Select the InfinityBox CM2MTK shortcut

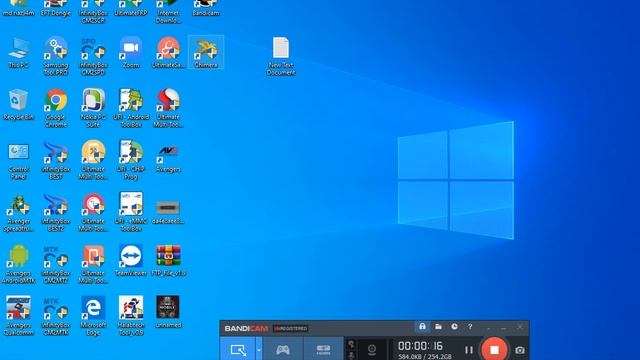click(56, 316)
